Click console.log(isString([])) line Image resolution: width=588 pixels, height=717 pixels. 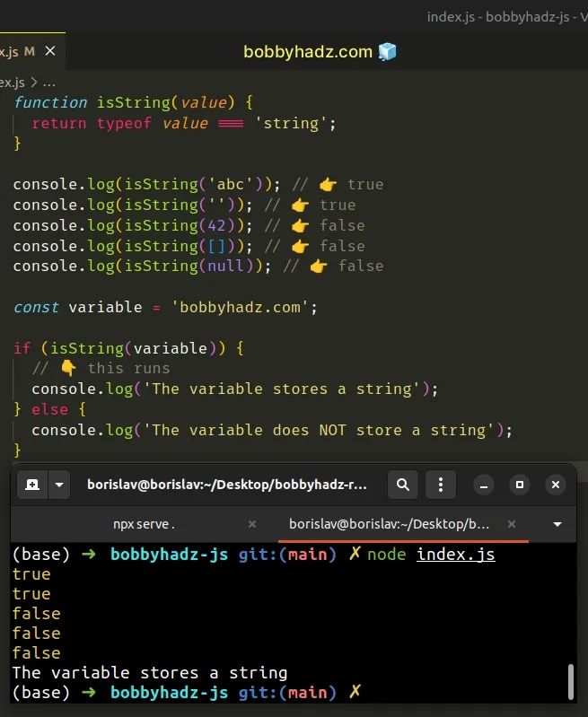coord(189,246)
